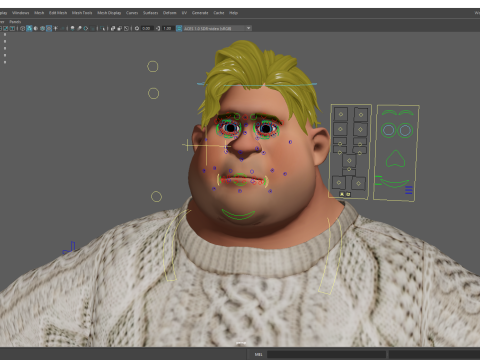Click top-left box in the picker panel

click(341, 114)
